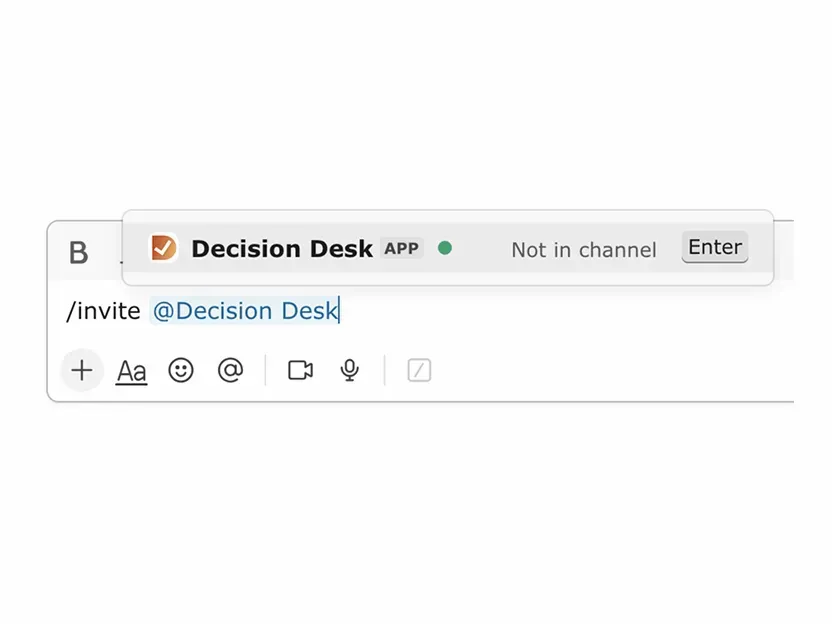Open the slash shortcuts menu
The image size is (832, 624).
click(419, 370)
